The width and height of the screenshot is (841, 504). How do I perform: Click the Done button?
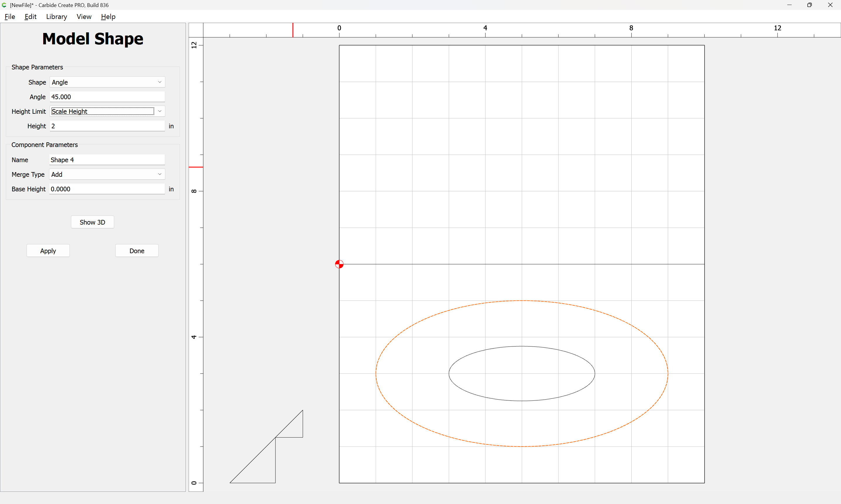[x=137, y=251]
